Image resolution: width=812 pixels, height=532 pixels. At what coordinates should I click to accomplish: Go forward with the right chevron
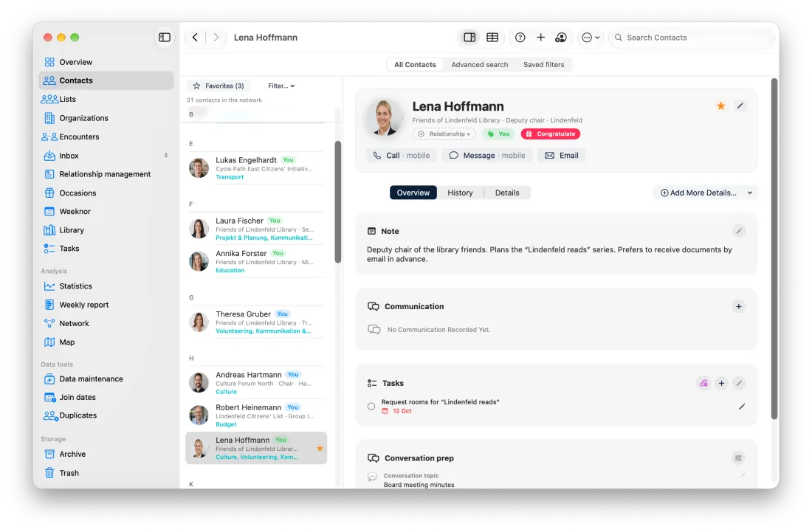[x=216, y=37]
